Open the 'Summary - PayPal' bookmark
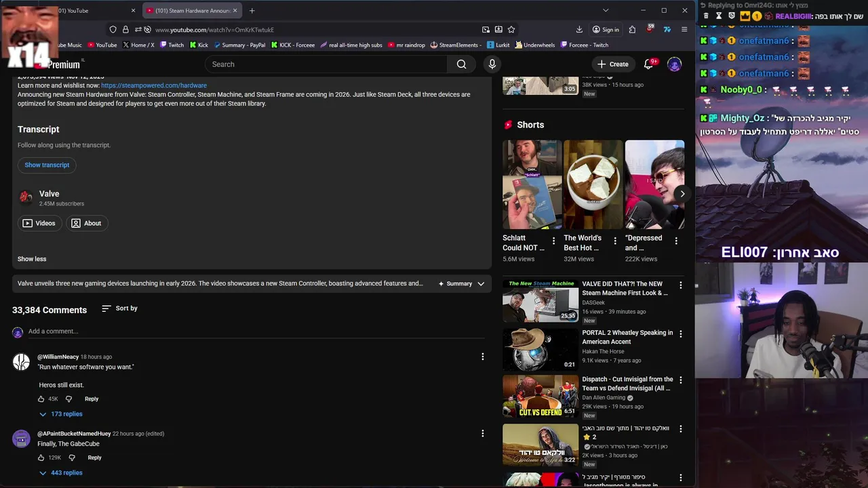 [x=239, y=45]
